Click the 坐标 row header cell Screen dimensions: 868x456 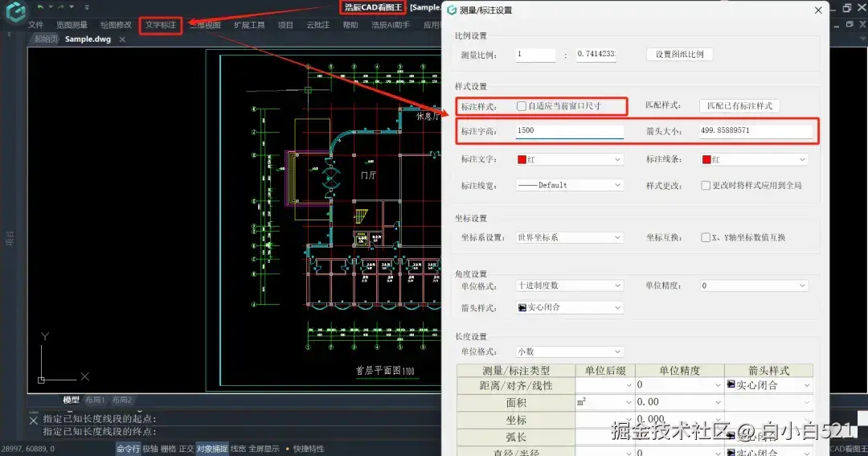516,420
